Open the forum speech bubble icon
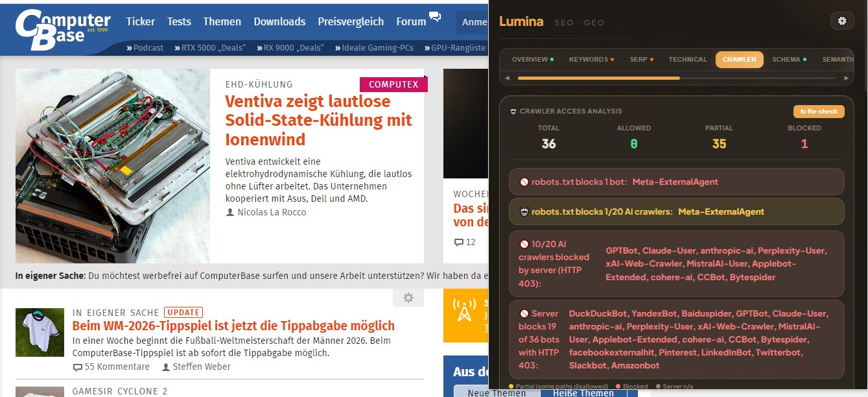 point(434,17)
